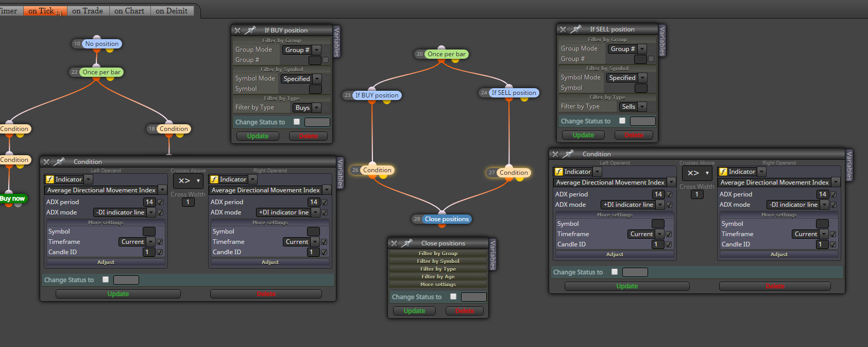Open the +DI indicator line dropdown under If SELL position panel
Image resolution: width=868 pixels, height=347 pixels.
pos(633,205)
